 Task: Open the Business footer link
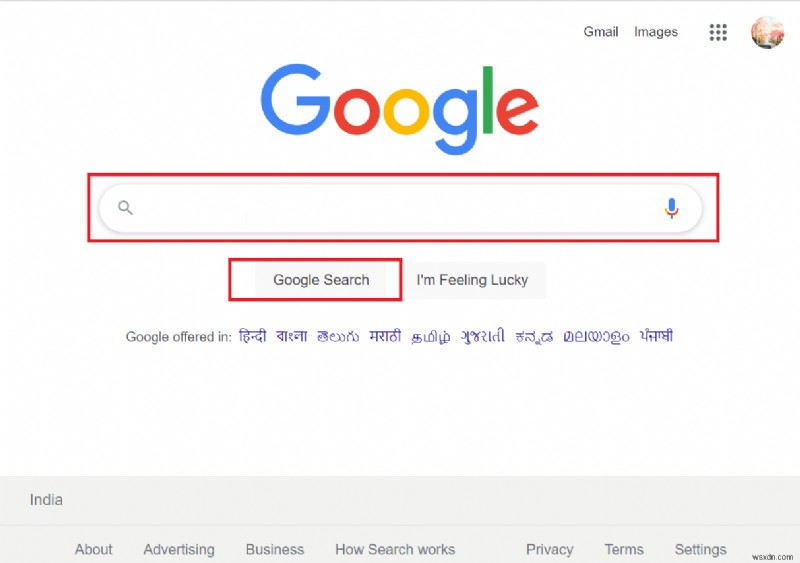[x=275, y=549]
